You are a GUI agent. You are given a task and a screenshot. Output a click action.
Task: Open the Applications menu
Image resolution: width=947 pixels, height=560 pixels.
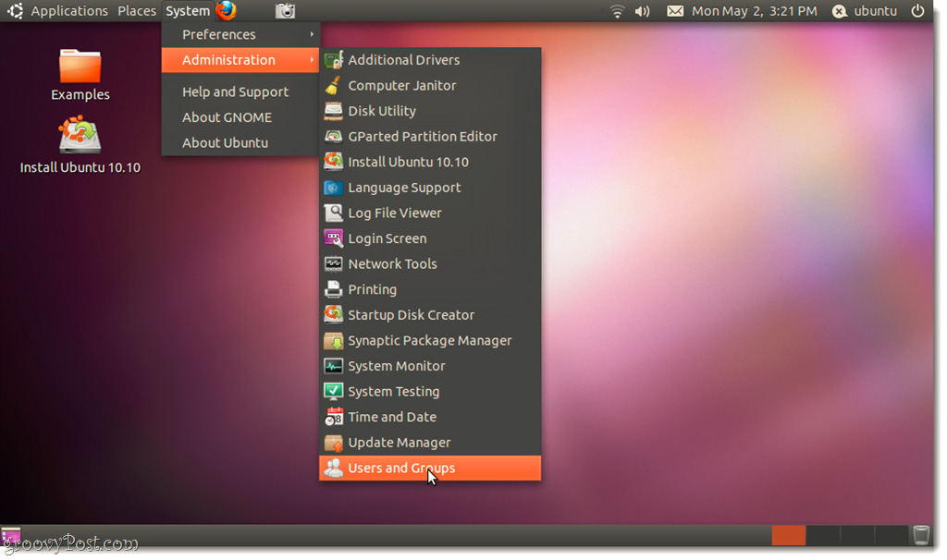coord(69,11)
